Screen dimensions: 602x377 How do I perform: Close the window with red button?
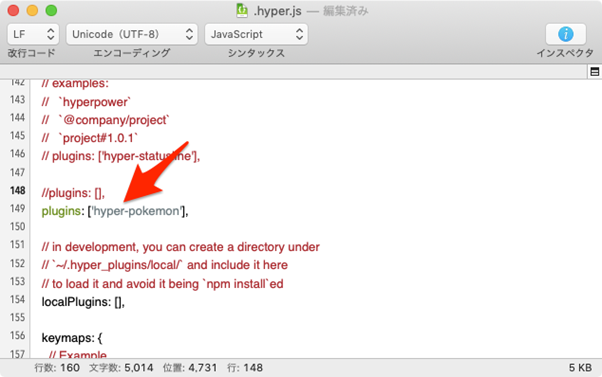(13, 11)
